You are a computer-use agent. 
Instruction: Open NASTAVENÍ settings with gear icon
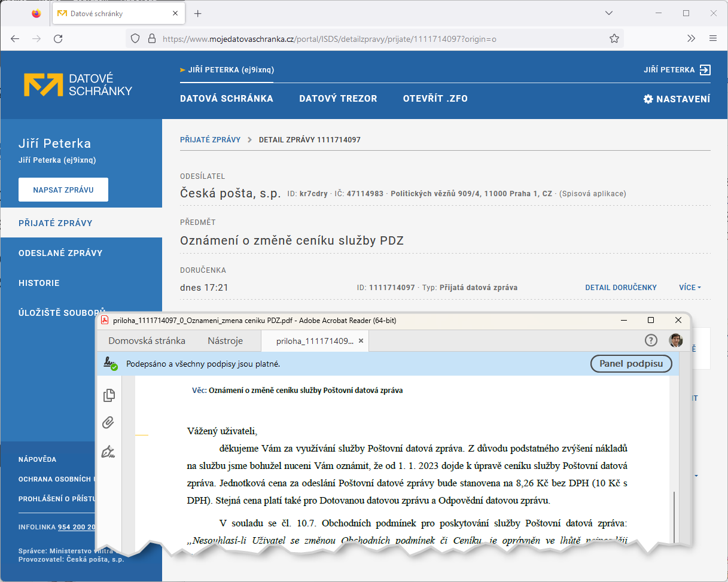pyautogui.click(x=677, y=99)
